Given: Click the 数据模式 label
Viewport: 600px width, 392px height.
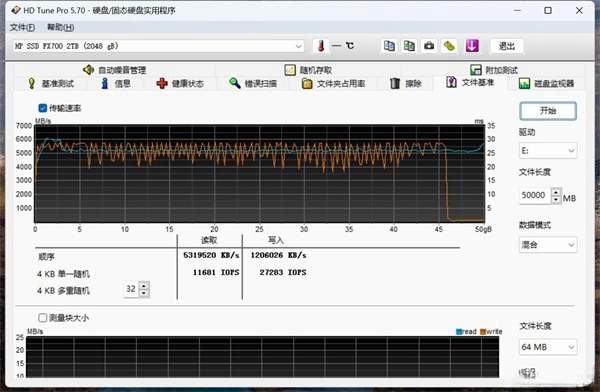Looking at the screenshot, I should [535, 225].
